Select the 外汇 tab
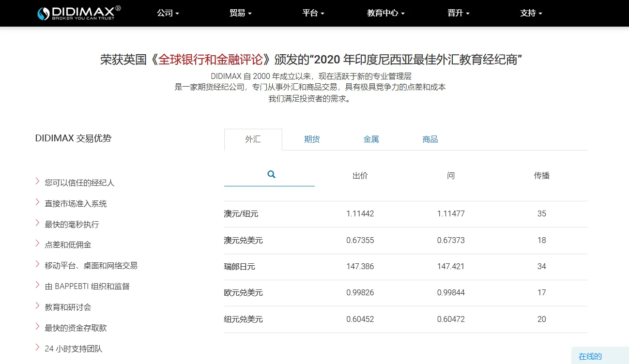Viewport: 629px width, 364px height. (253, 139)
